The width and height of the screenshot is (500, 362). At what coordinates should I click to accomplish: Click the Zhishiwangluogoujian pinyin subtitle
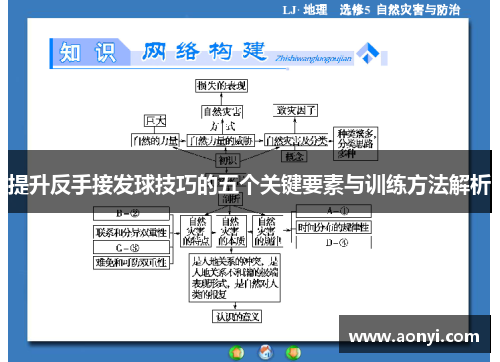[x=313, y=59]
